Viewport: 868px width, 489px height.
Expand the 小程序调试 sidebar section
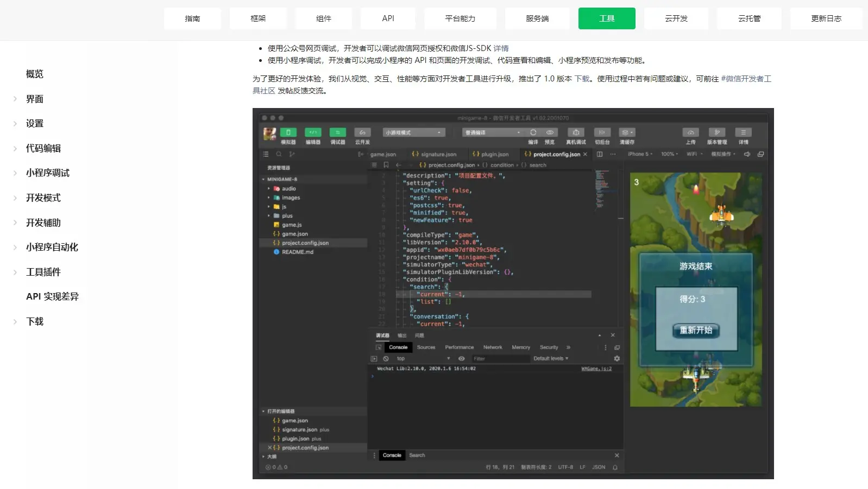(x=48, y=173)
